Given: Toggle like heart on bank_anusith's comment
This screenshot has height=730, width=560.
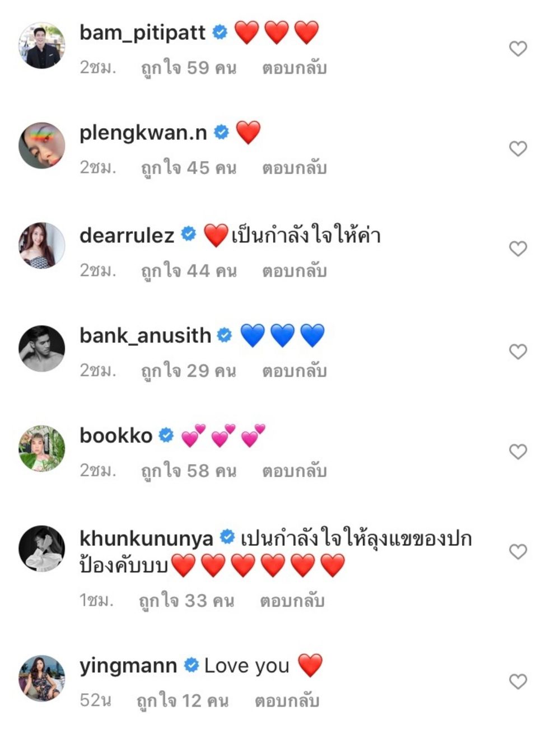Looking at the screenshot, I should 518,352.
